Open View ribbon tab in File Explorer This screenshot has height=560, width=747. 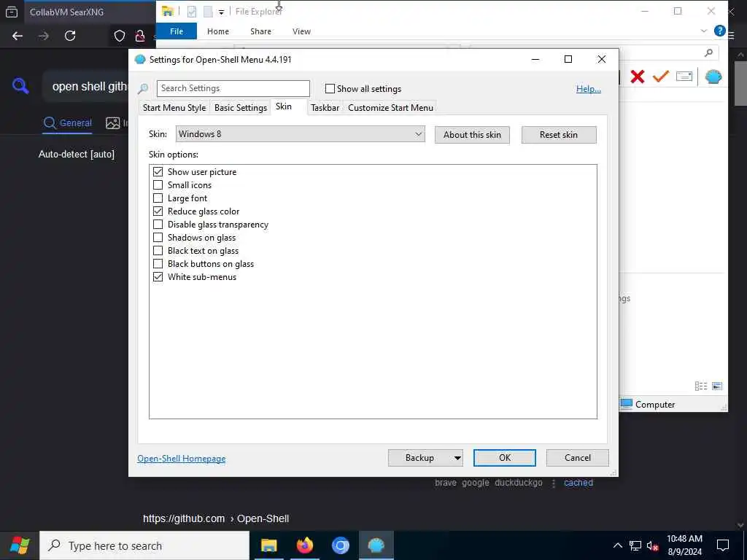coord(301,31)
